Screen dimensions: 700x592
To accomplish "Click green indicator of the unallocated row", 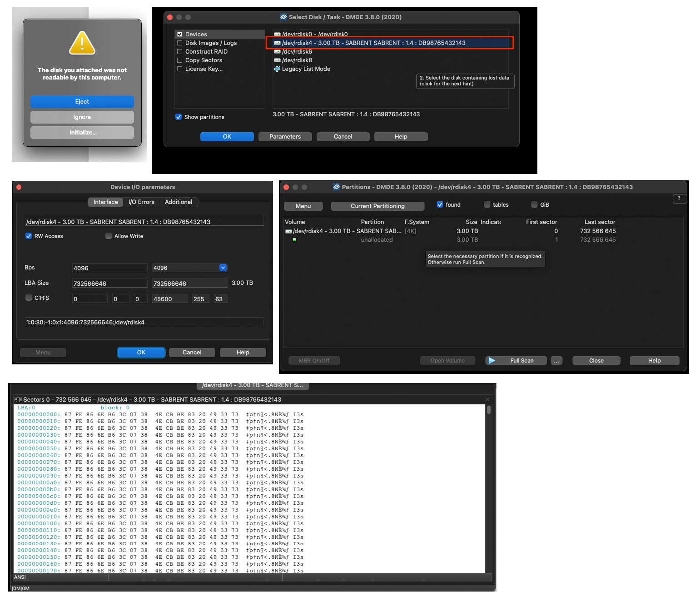I will click(x=294, y=240).
